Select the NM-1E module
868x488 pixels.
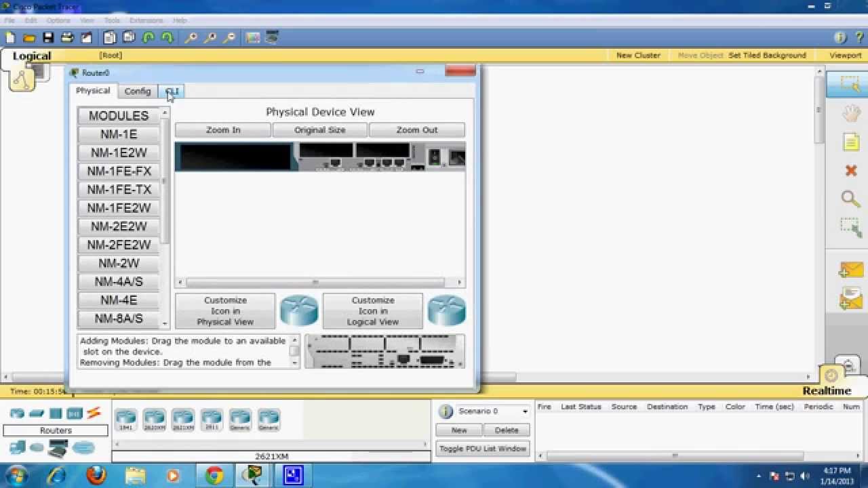(x=119, y=134)
